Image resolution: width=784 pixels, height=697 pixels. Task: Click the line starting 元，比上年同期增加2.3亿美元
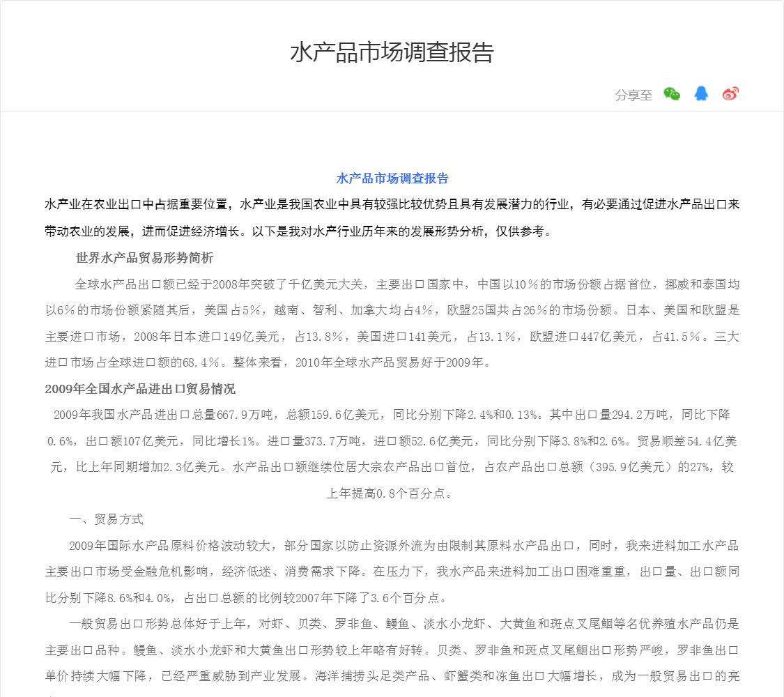(392, 468)
